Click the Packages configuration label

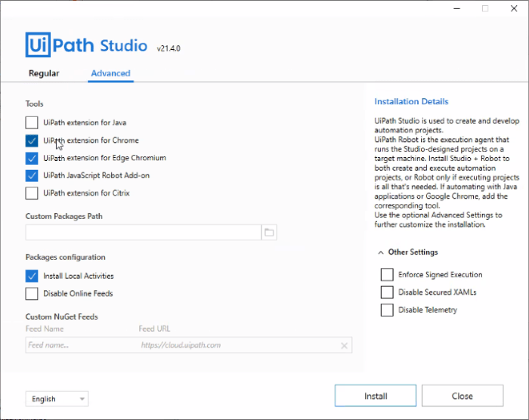[x=66, y=257]
